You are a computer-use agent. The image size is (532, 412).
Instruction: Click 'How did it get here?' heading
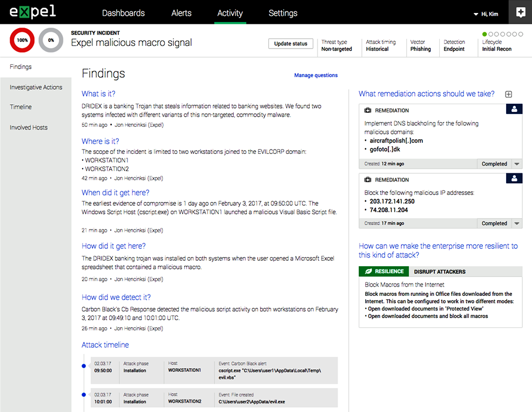113,246
